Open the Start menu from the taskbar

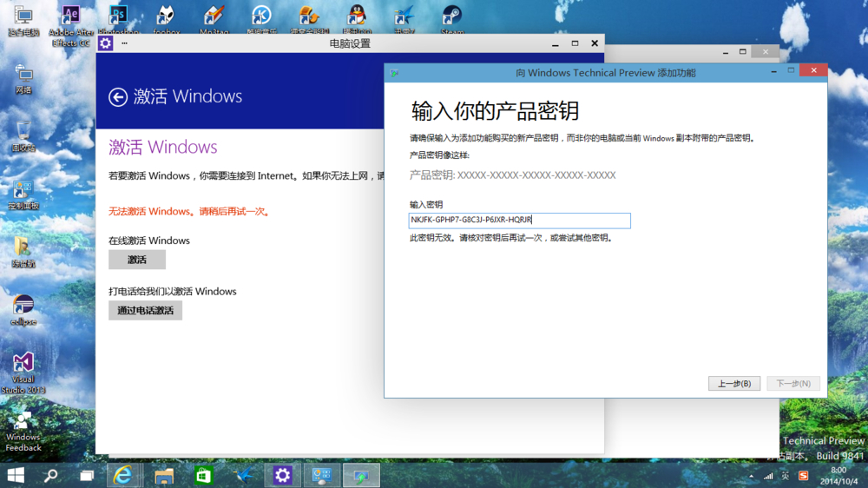(x=16, y=475)
